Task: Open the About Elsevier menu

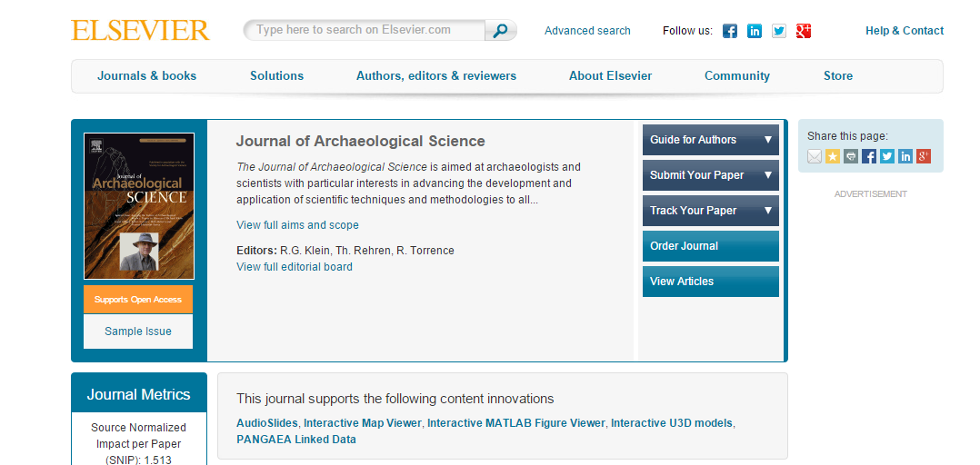Action: [x=610, y=76]
